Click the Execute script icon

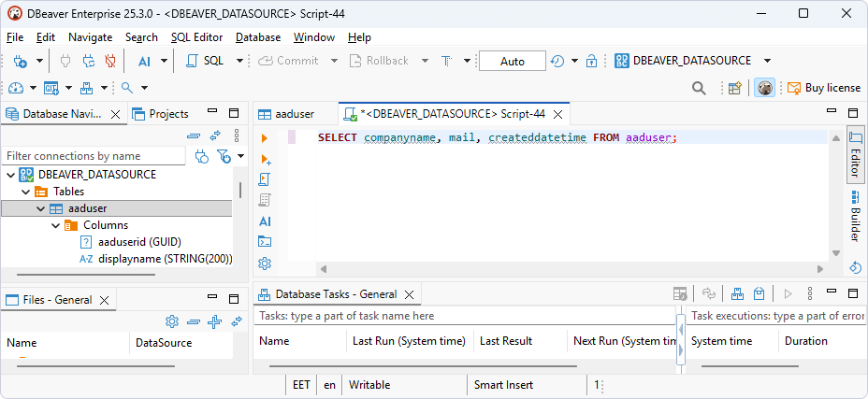pos(265,179)
